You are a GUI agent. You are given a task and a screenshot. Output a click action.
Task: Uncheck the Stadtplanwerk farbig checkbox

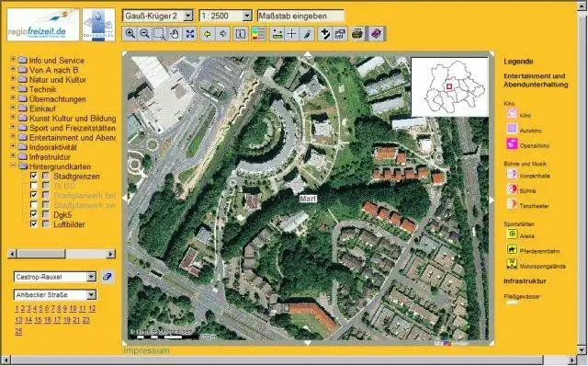point(34,195)
